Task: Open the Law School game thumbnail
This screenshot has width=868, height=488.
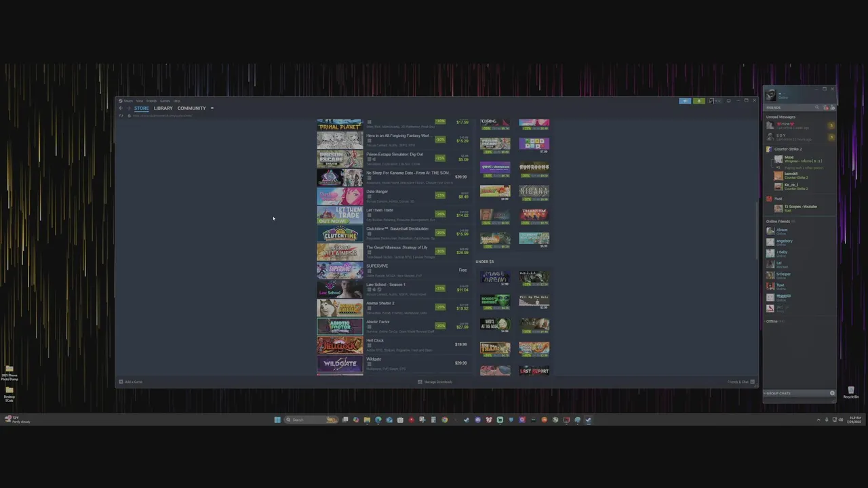Action: point(340,289)
